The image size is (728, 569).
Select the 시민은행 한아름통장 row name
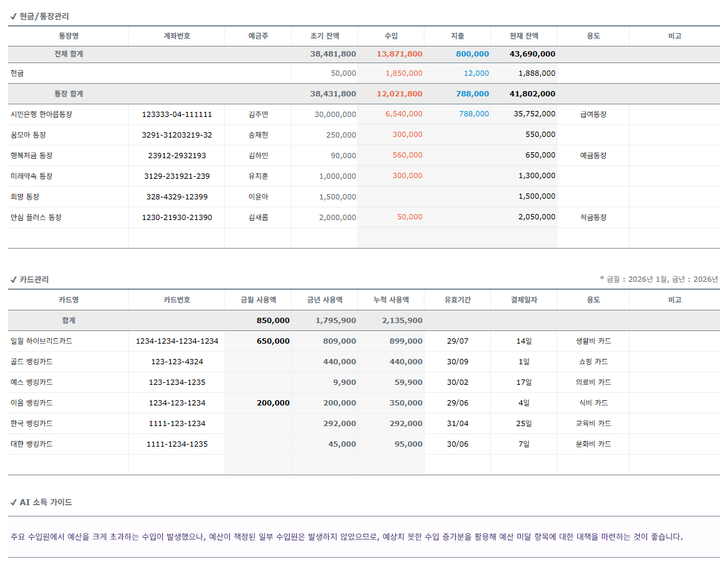(41, 114)
